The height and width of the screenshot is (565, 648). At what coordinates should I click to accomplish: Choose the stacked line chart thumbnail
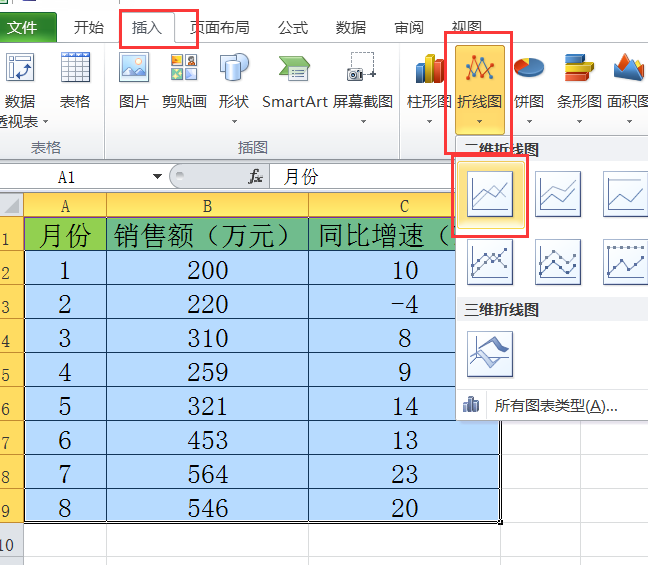point(558,194)
